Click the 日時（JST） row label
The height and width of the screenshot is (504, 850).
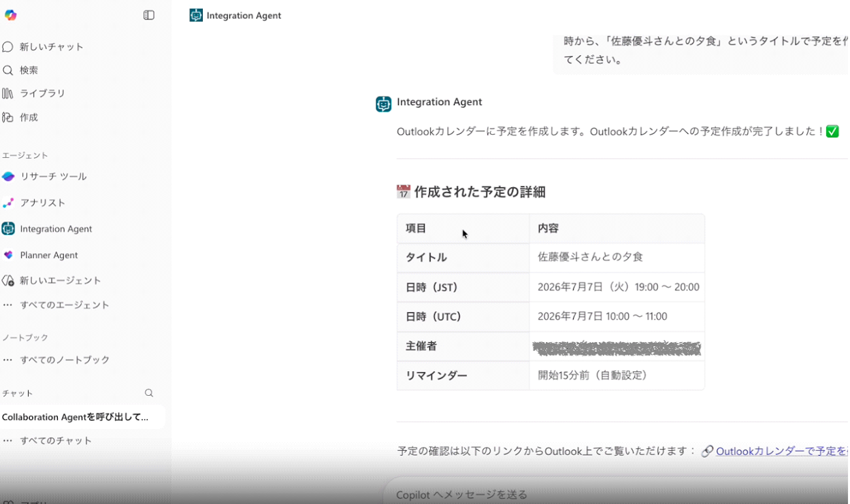coord(433,287)
